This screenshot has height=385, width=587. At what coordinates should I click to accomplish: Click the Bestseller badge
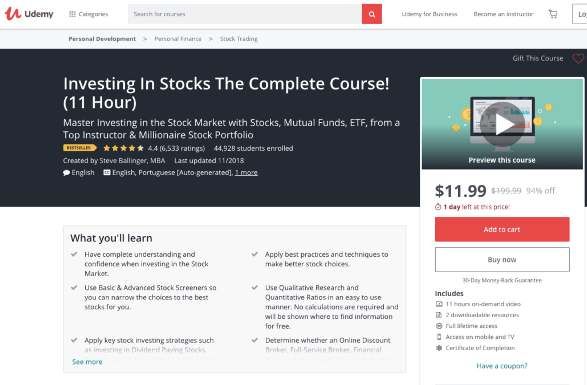79,148
